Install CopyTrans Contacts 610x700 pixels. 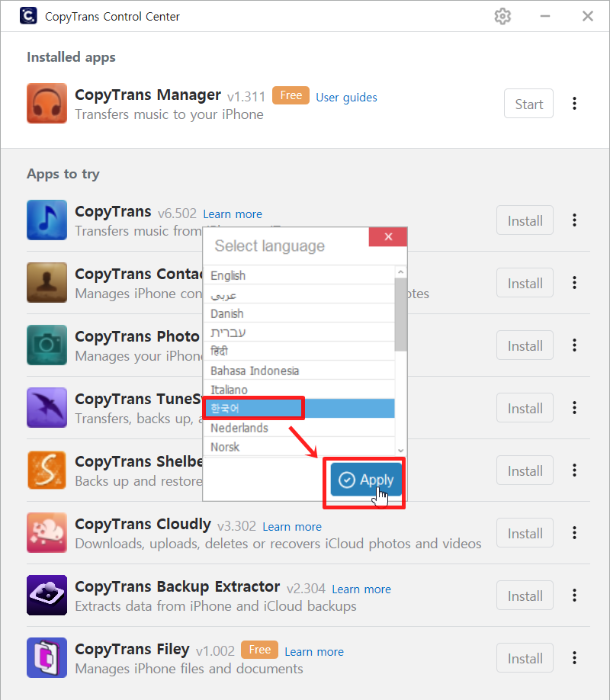pyautogui.click(x=525, y=283)
